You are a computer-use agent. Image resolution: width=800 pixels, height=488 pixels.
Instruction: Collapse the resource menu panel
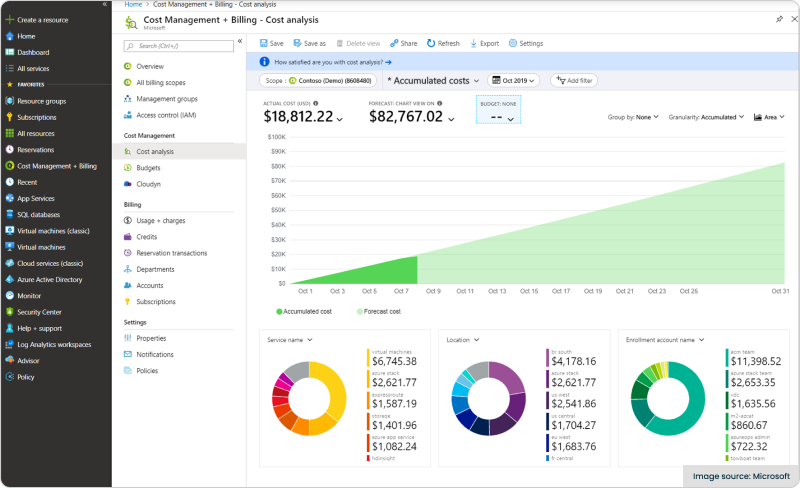240,41
